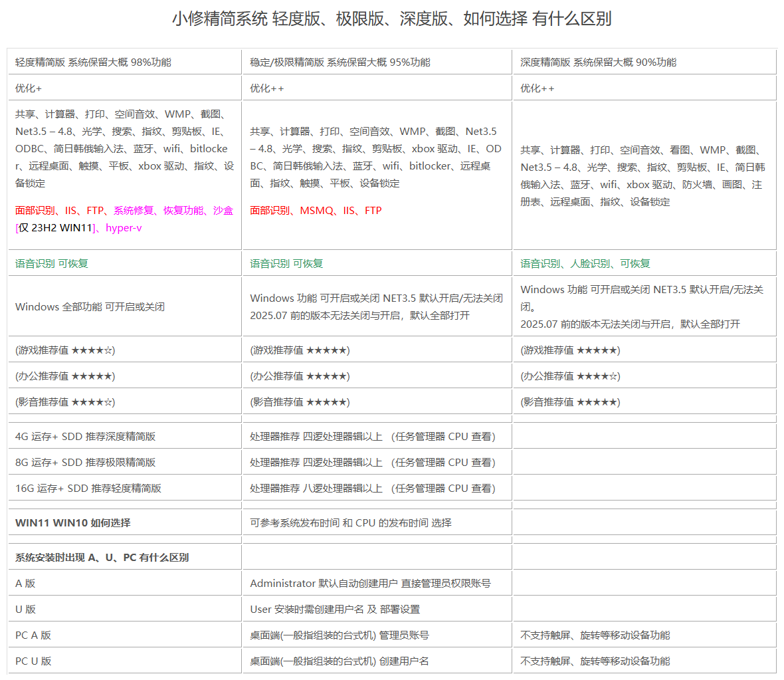The height and width of the screenshot is (680, 784).
Task: Click green 语音识别、人脸识别、可恢复 text
Action: [585, 264]
